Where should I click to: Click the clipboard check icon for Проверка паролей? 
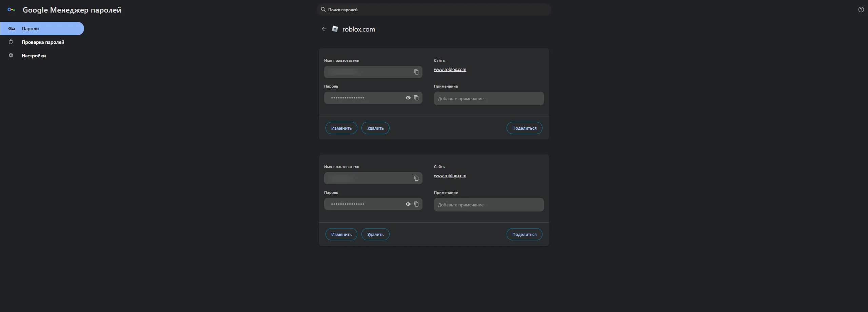(x=11, y=42)
